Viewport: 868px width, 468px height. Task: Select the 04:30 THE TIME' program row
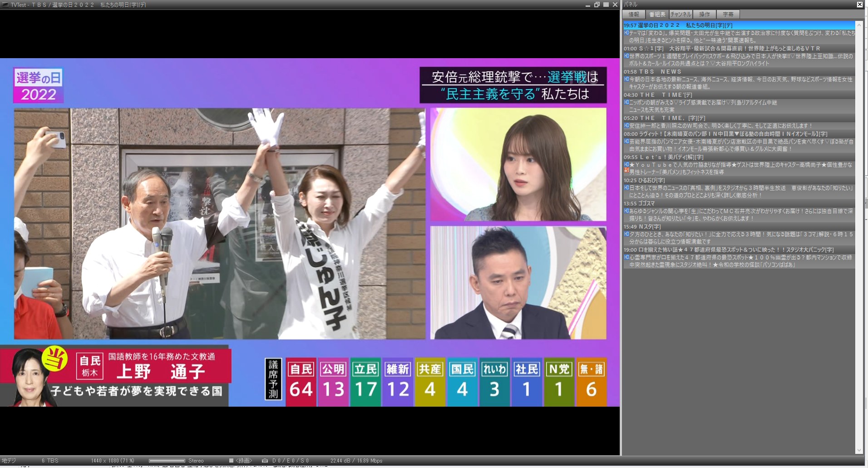click(x=739, y=95)
